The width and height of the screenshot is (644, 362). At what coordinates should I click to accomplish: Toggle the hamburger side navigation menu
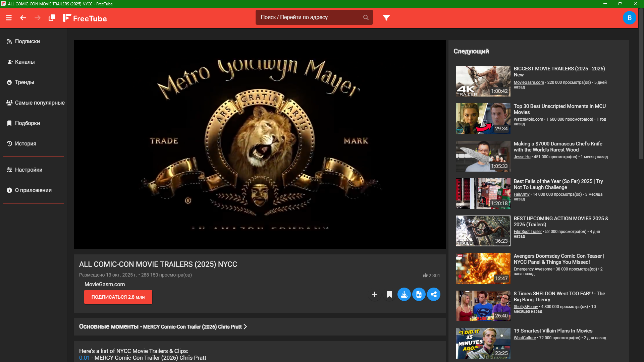(x=9, y=18)
